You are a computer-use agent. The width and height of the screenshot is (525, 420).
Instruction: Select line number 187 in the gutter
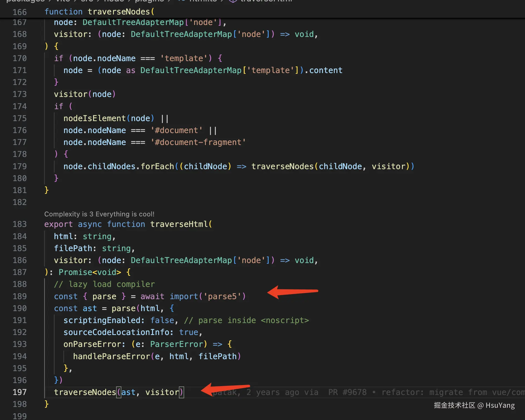pos(20,272)
